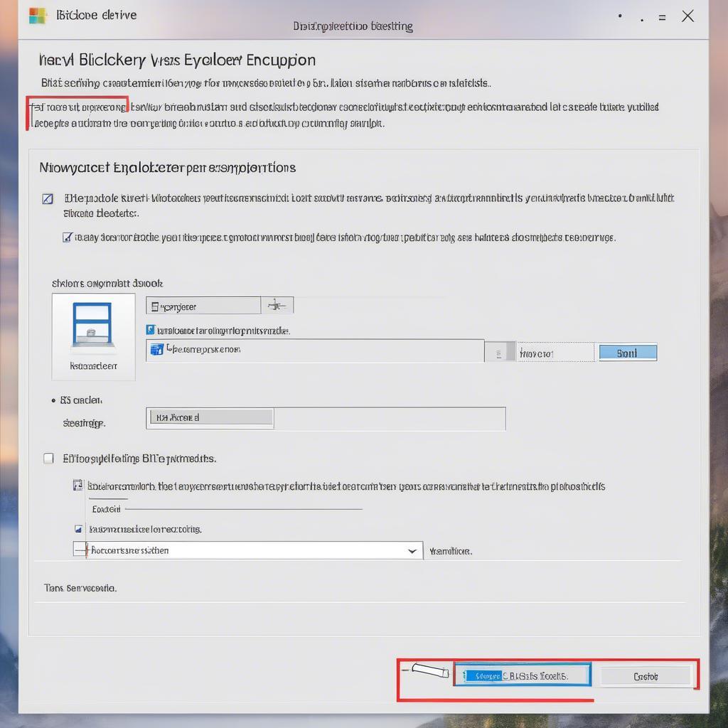The height and width of the screenshot is (728, 728).
Task: Click the blue-outlined primary button at bottom
Action: coord(522,675)
